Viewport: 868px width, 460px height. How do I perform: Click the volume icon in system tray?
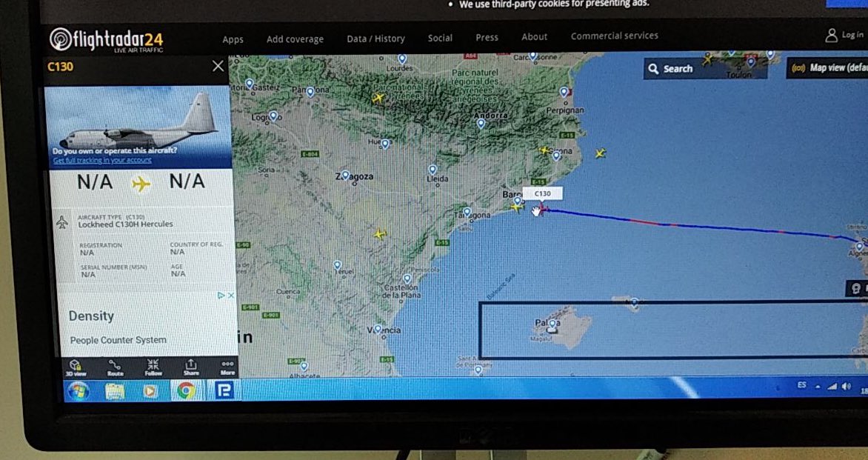847,387
